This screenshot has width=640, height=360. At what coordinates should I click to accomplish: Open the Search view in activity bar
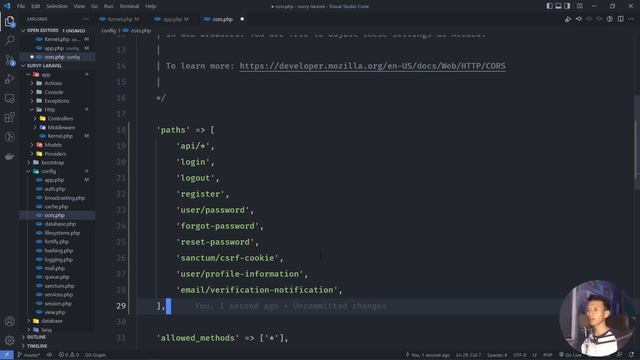pos(9,40)
